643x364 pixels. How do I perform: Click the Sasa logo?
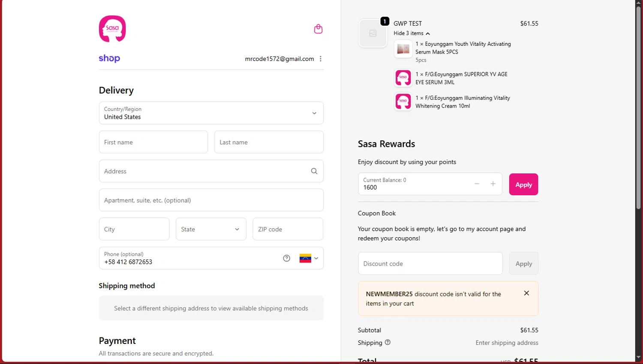click(112, 29)
